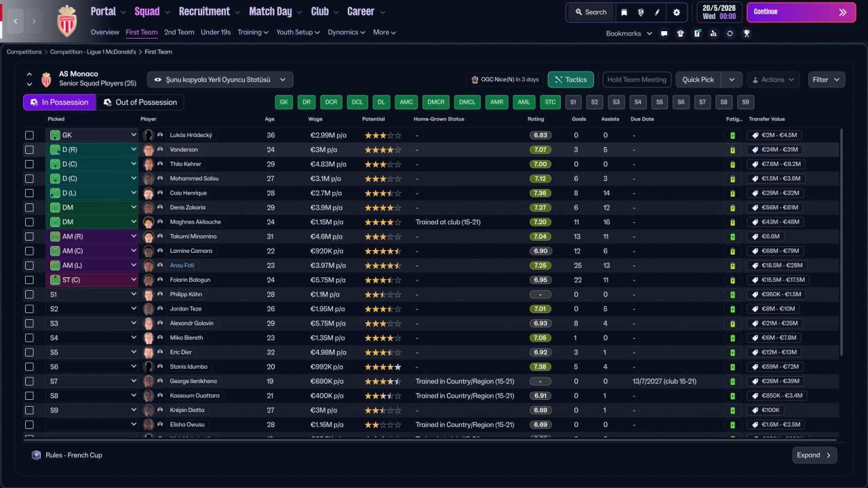Open Ansu Fati's player name link
The width and height of the screenshot is (868, 488).
tap(182, 265)
